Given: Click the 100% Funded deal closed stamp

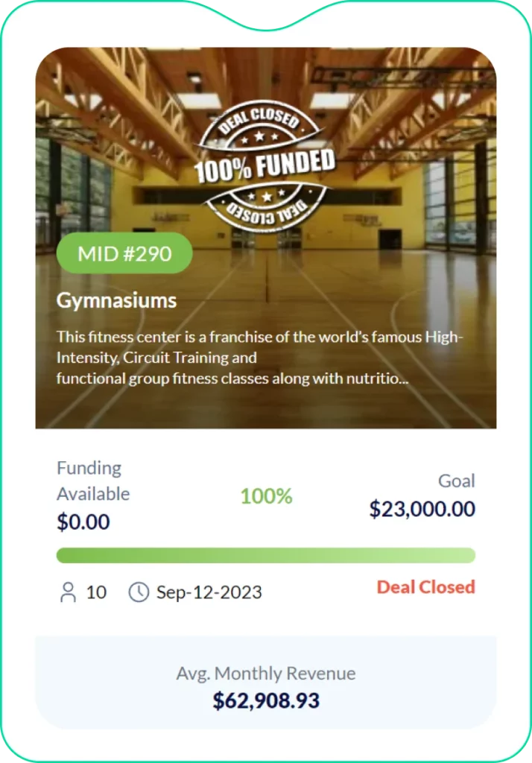Looking at the screenshot, I should click(265, 166).
